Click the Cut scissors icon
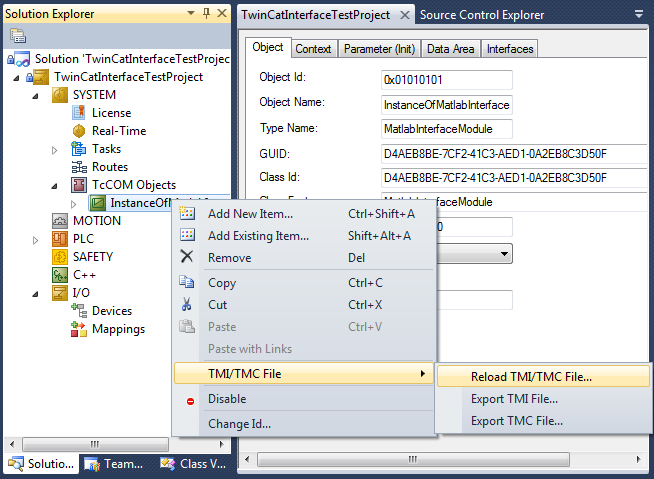The width and height of the screenshot is (654, 479). pyautogui.click(x=186, y=304)
